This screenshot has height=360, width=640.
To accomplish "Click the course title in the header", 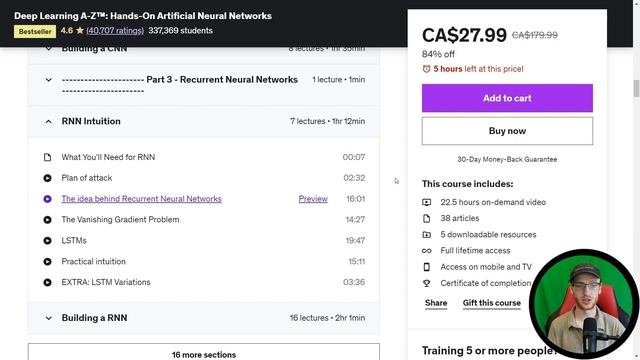I will coord(143,16).
